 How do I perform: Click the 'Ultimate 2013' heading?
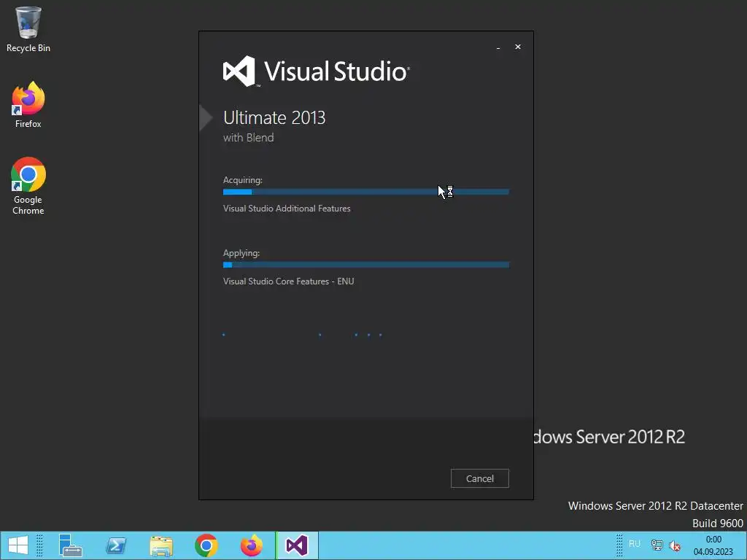coord(274,117)
